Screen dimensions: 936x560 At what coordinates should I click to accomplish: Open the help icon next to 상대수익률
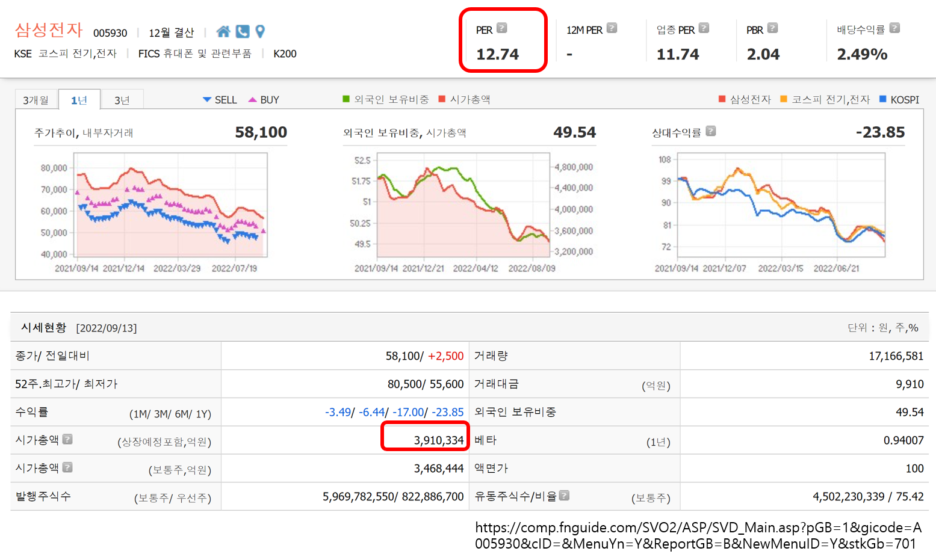tap(711, 131)
